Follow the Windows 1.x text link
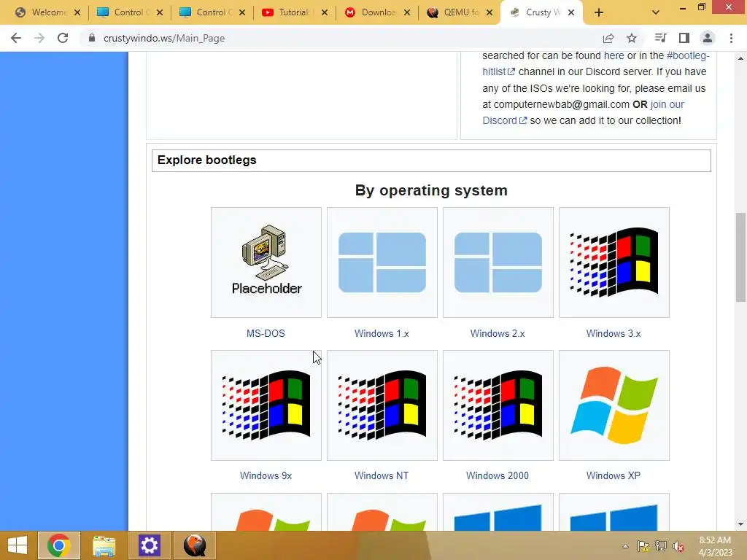747x560 pixels. pos(382,333)
